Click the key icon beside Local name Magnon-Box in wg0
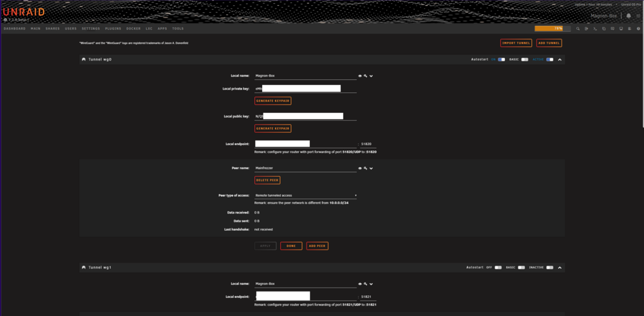Viewport: 644px width, 316px height. point(365,76)
